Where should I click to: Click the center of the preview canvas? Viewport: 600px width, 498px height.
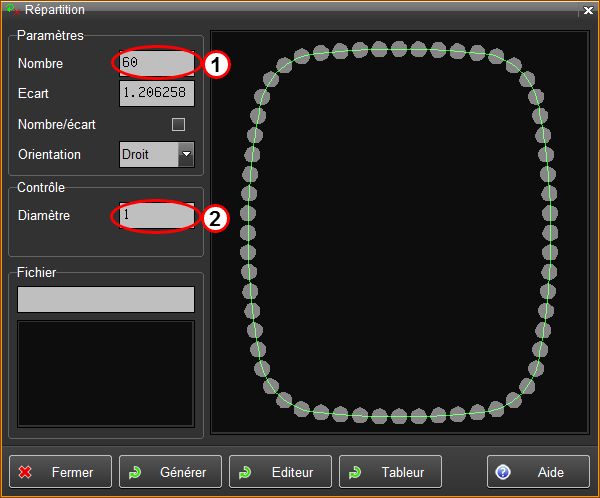coord(399,231)
